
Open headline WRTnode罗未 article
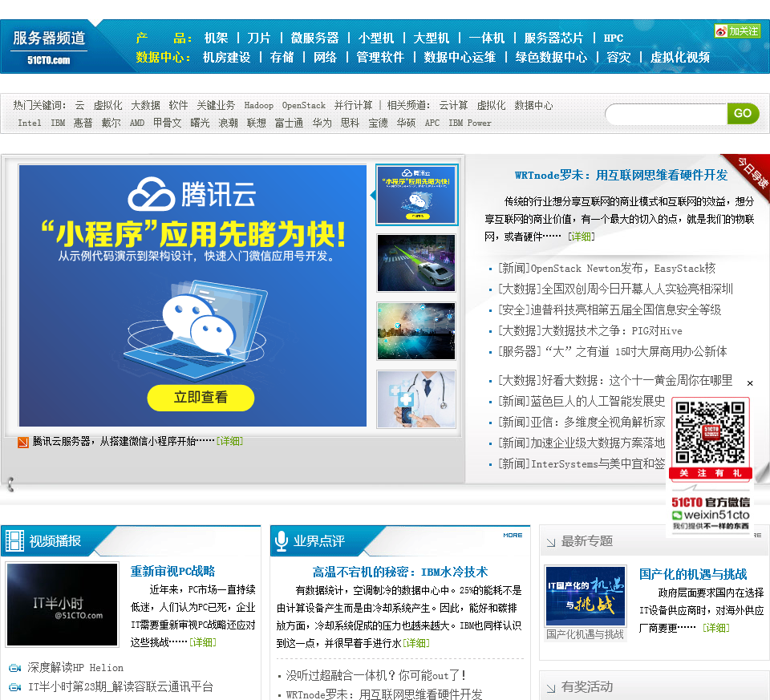(621, 176)
